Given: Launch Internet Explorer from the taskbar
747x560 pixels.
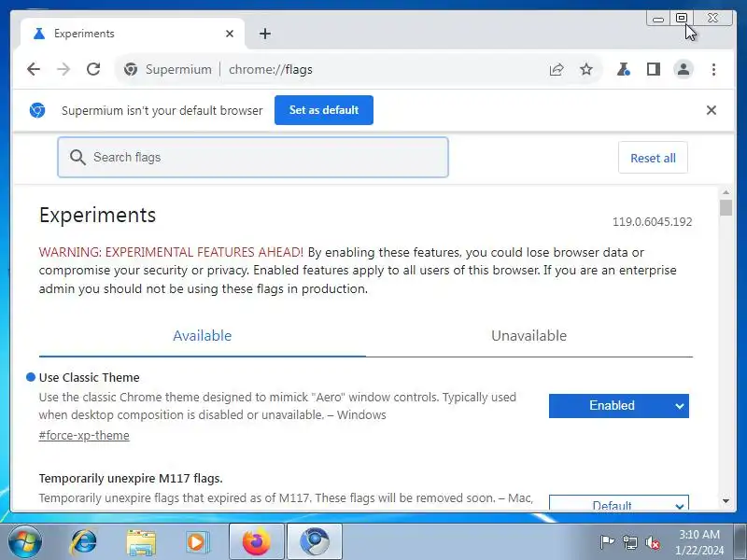Looking at the screenshot, I should pyautogui.click(x=83, y=542).
